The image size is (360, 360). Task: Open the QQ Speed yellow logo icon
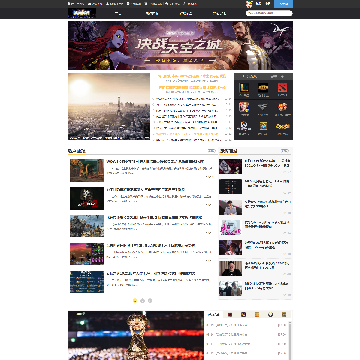click(x=283, y=126)
